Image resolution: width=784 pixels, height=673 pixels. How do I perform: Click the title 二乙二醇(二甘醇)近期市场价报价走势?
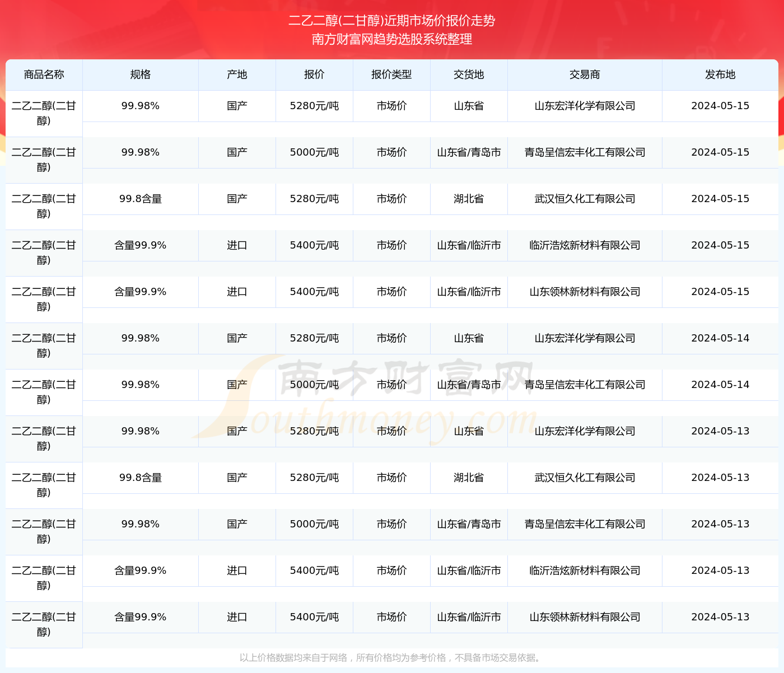click(391, 21)
